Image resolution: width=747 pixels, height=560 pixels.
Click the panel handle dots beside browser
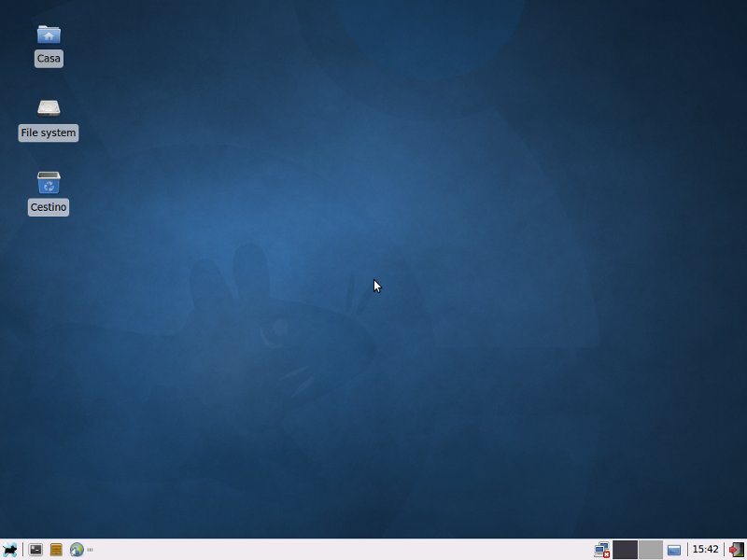(90, 550)
